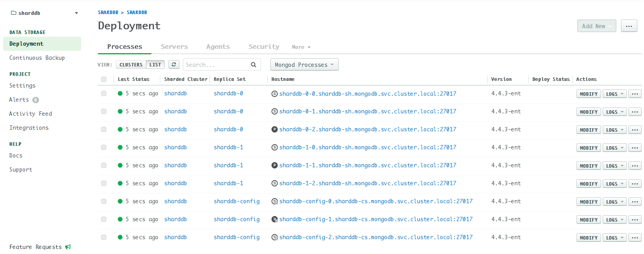The image size is (644, 254).
Task: Check the box for sharddb-0-2 row
Action: (x=104, y=129)
